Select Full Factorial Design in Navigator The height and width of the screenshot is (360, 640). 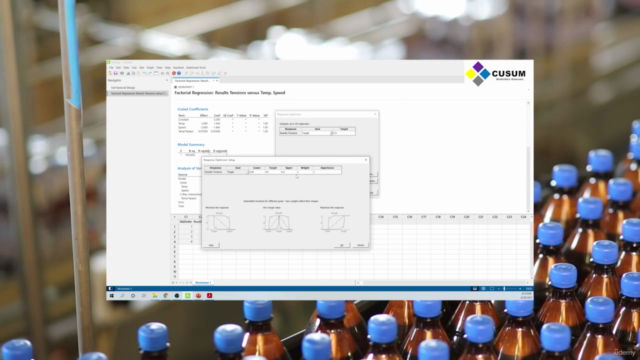pyautogui.click(x=123, y=88)
